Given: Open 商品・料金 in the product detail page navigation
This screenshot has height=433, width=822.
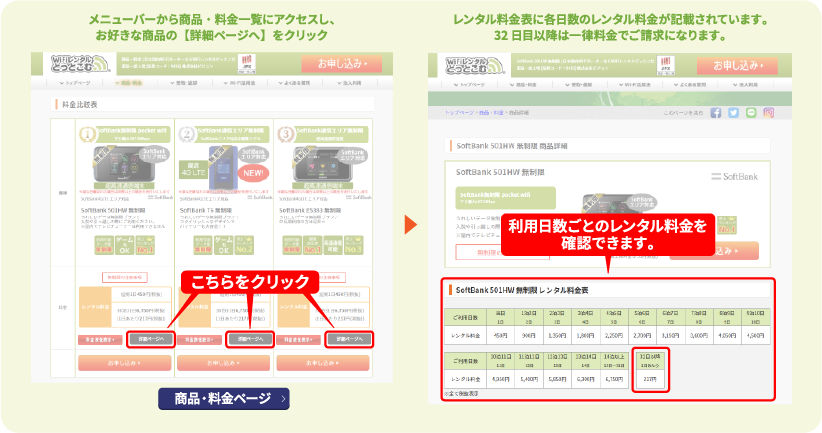Looking at the screenshot, I should coord(524,84).
